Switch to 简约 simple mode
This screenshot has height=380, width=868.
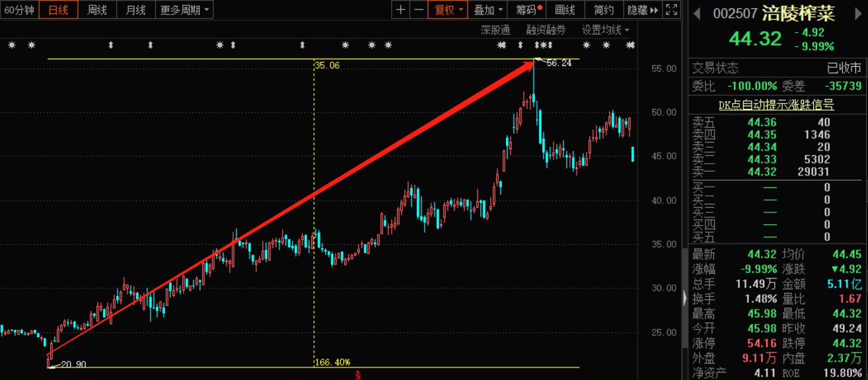tap(604, 10)
